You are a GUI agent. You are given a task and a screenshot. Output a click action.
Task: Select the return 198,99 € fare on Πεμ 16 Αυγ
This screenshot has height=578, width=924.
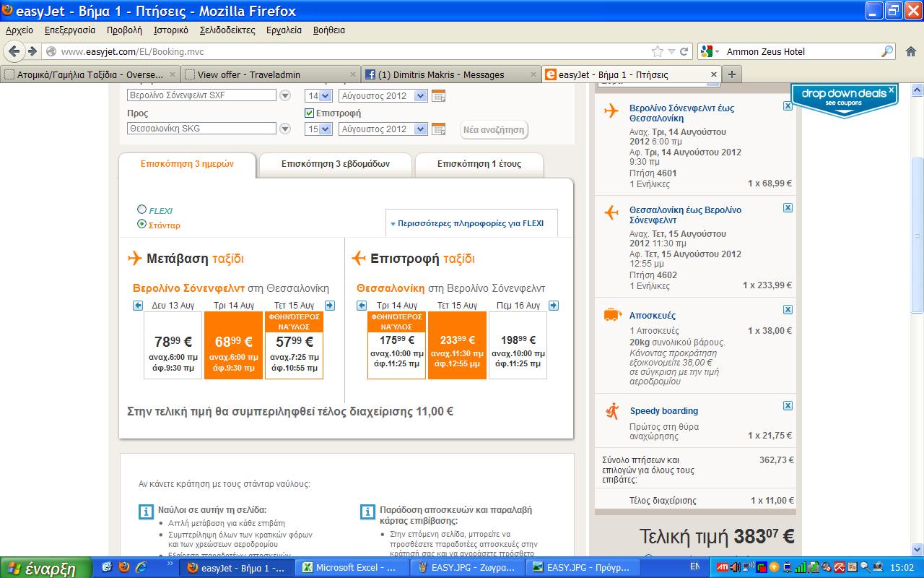tap(518, 345)
